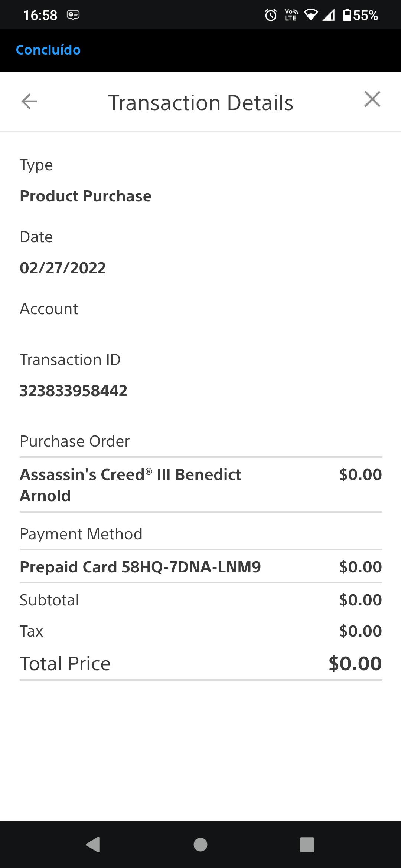The height and width of the screenshot is (868, 401).
Task: Tap the VoLTE status icon
Action: coord(291,15)
